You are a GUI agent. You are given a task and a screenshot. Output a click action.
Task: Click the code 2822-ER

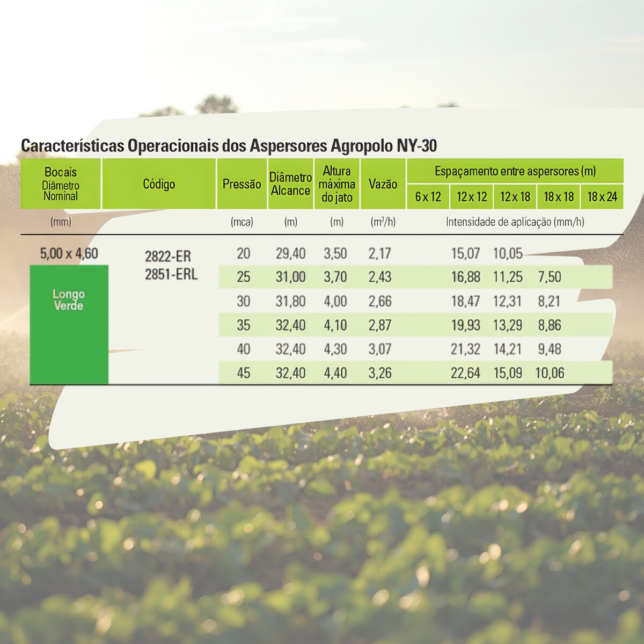pos(167,256)
